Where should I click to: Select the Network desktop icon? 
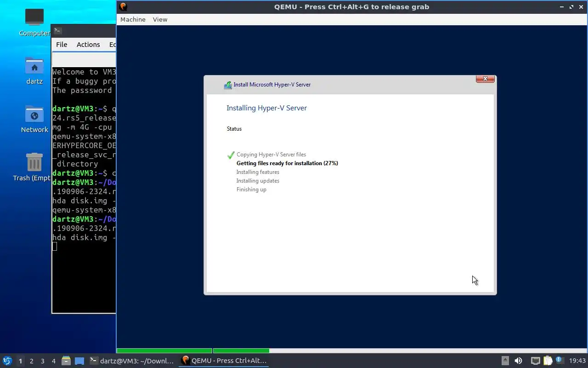click(x=34, y=119)
